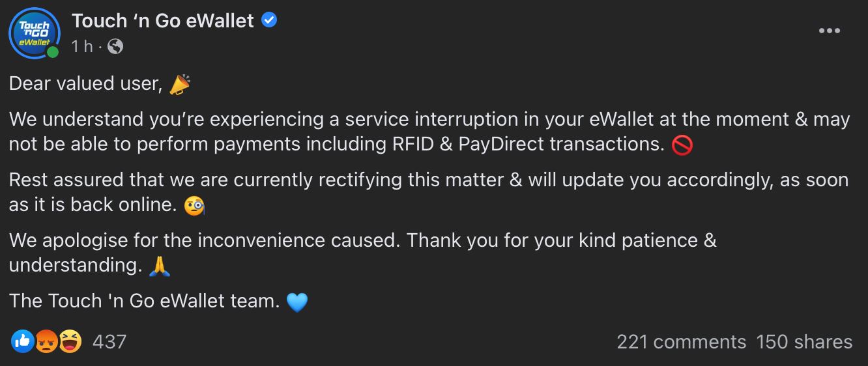Click the praying hands emoji
The width and height of the screenshot is (868, 366).
(160, 266)
